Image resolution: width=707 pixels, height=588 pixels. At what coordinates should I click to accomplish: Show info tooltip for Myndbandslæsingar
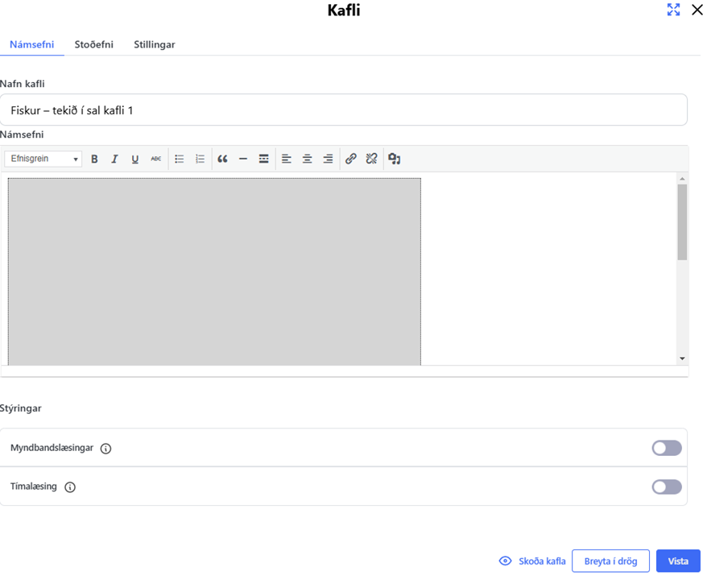click(105, 449)
